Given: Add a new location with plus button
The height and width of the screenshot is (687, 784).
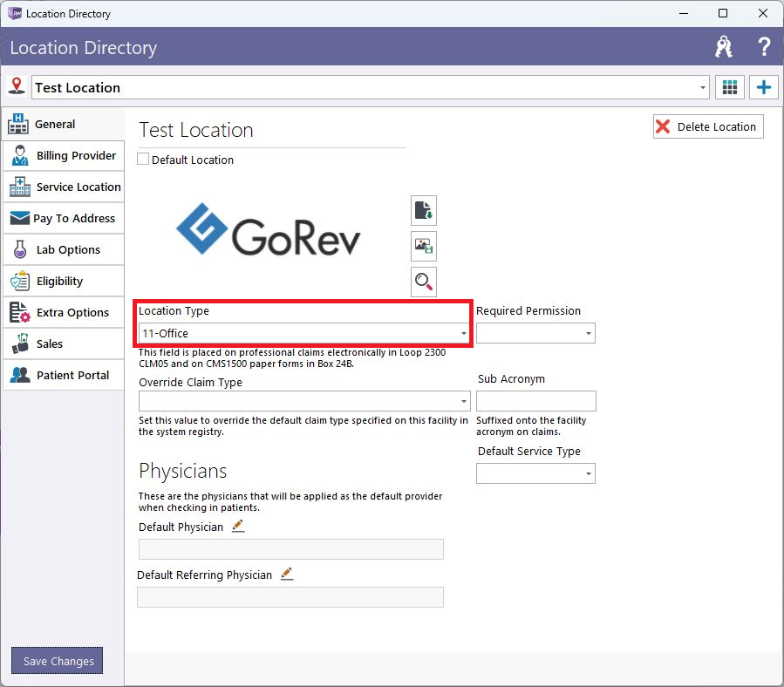Looking at the screenshot, I should pos(763,87).
